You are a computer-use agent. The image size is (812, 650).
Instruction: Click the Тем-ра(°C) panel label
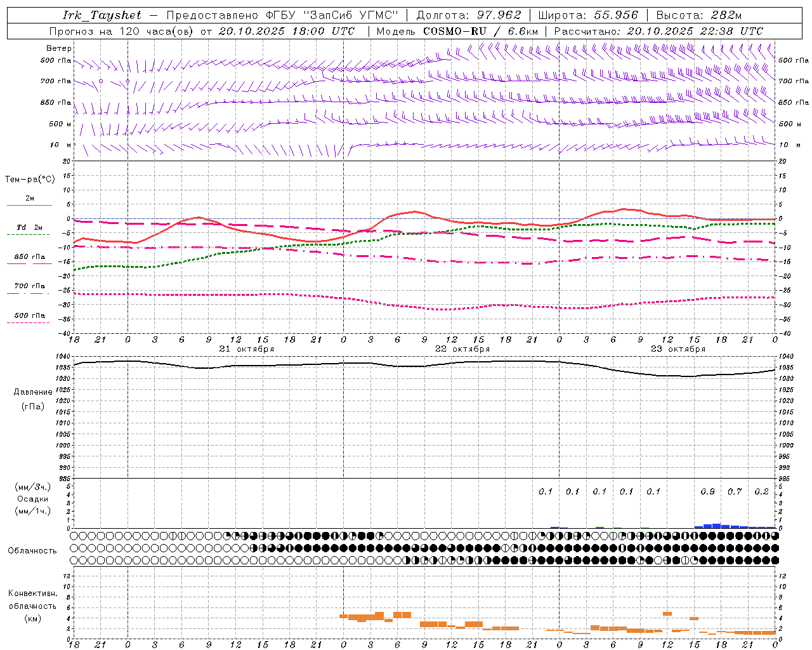tap(30, 180)
